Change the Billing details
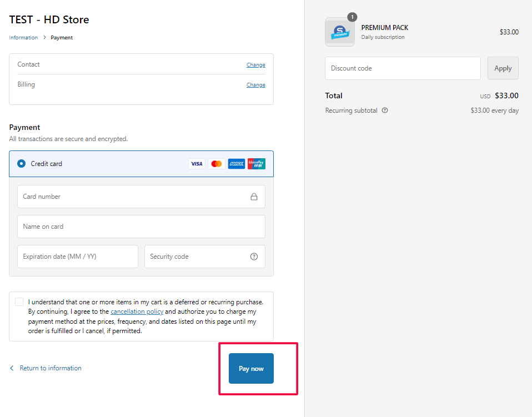532x417 pixels. [255, 85]
